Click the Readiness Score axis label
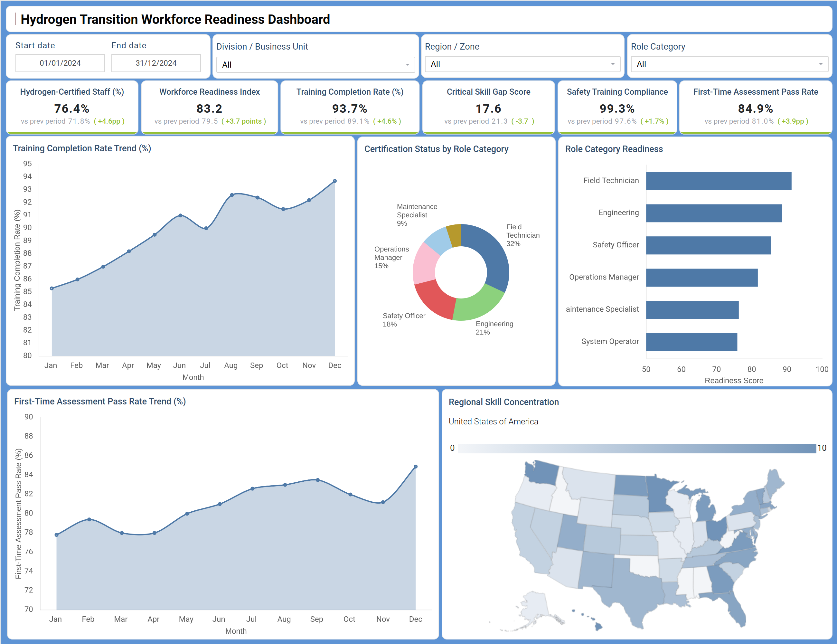The width and height of the screenshot is (837, 644). coord(734,380)
